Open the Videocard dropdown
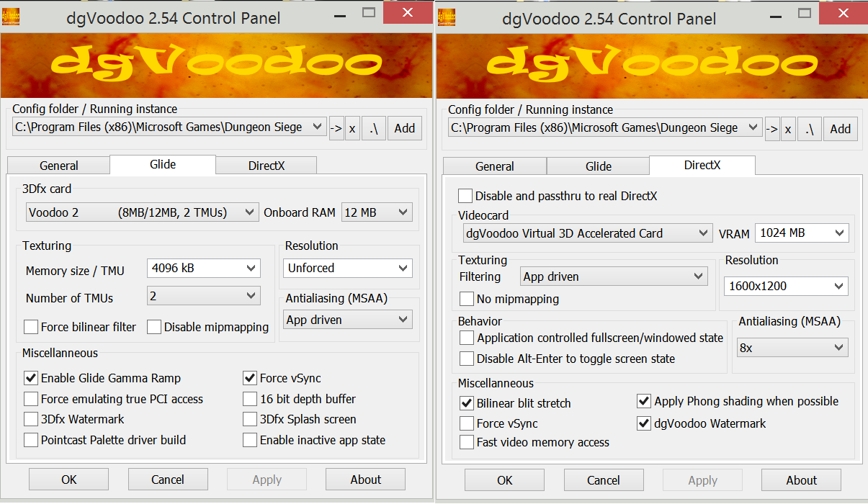This screenshot has height=504, width=868. pos(587,233)
